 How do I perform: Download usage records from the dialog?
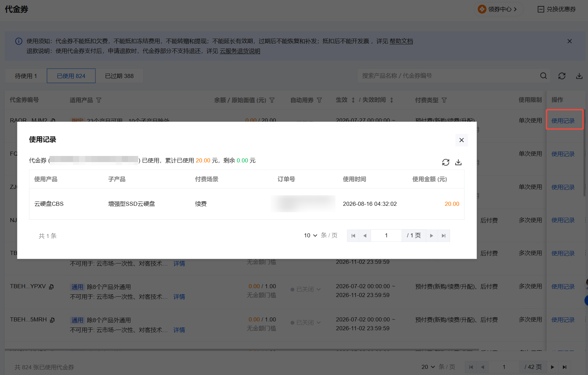point(458,162)
